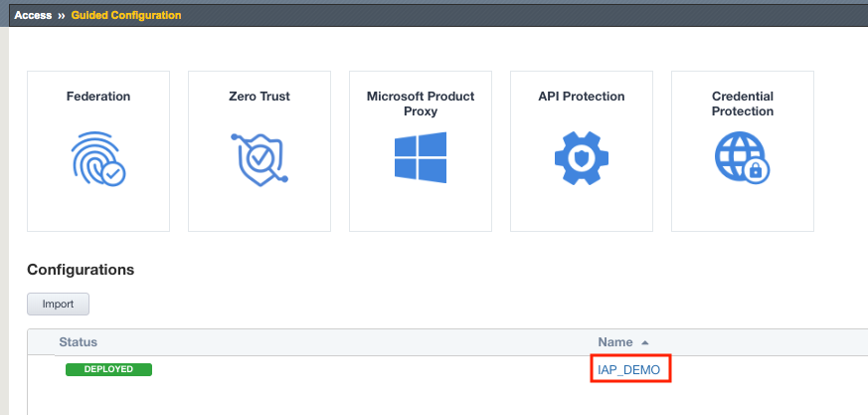Select the Federation tile title

pyautogui.click(x=98, y=97)
